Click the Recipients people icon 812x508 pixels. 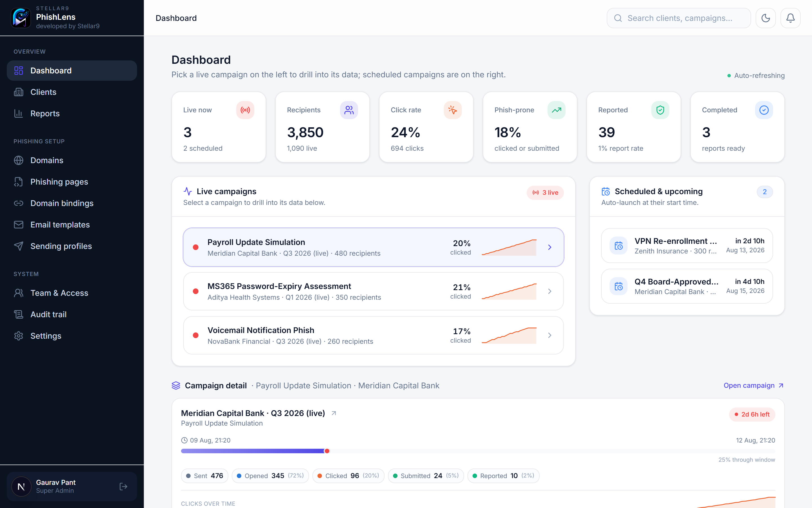coord(349,110)
